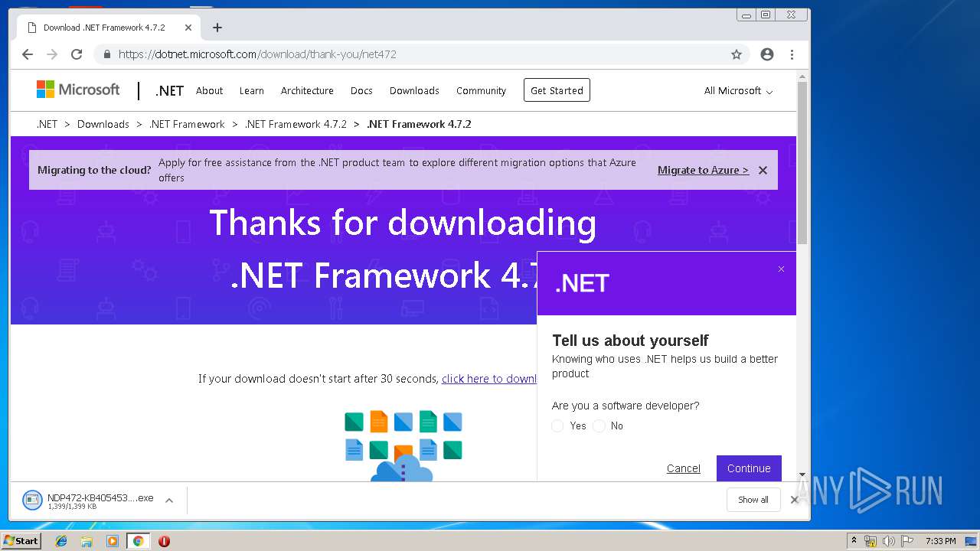Viewport: 980px width, 551px height.
Task: Click the address bar URL
Action: tap(257, 54)
